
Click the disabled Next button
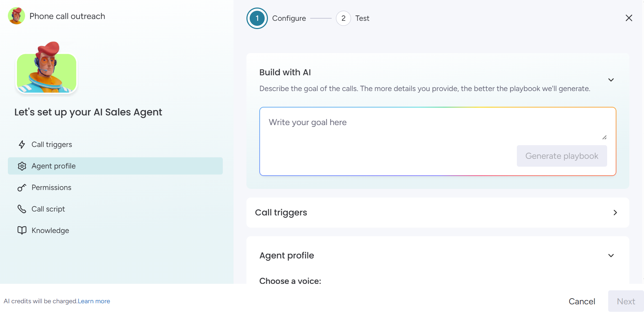pos(625,301)
